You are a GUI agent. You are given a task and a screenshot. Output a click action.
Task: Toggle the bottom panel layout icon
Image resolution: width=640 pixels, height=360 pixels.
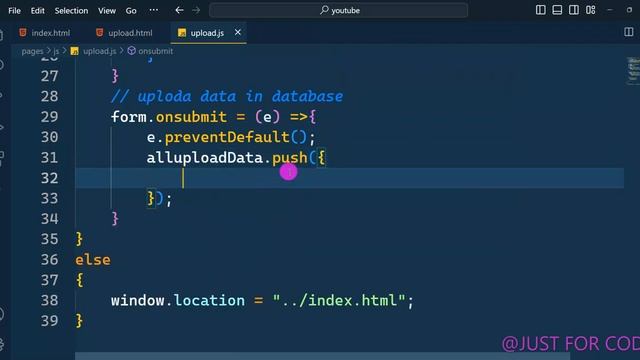[x=557, y=10]
